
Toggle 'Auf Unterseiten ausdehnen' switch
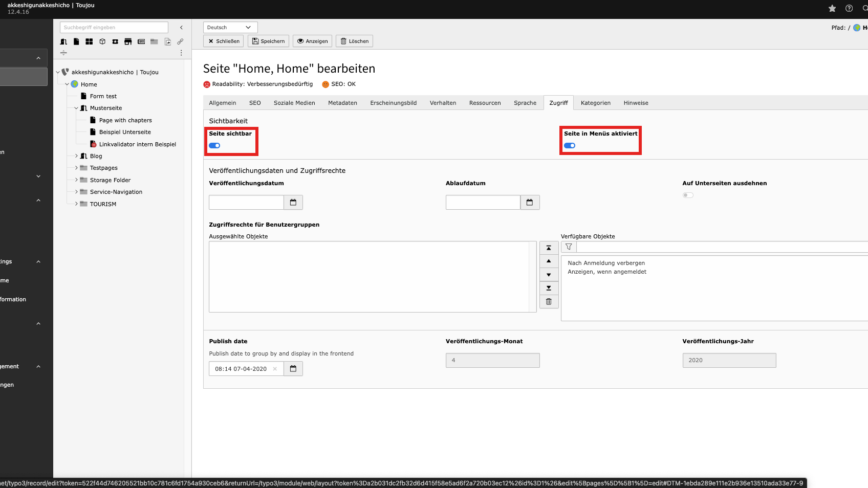pyautogui.click(x=688, y=195)
